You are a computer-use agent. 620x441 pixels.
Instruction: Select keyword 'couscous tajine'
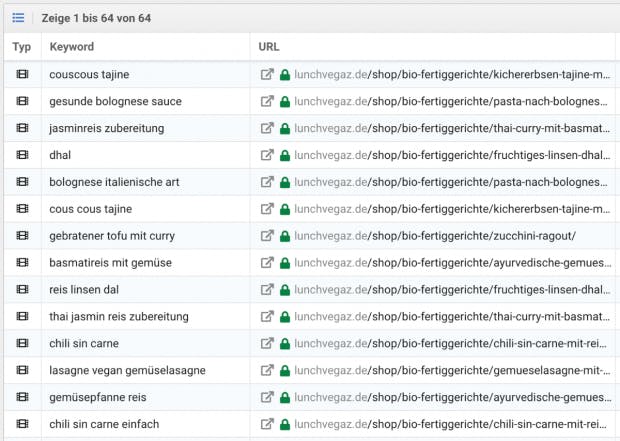point(89,74)
